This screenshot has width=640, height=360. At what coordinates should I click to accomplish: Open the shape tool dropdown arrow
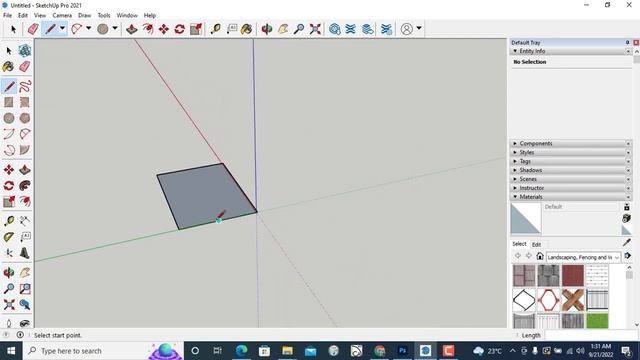[x=115, y=29]
